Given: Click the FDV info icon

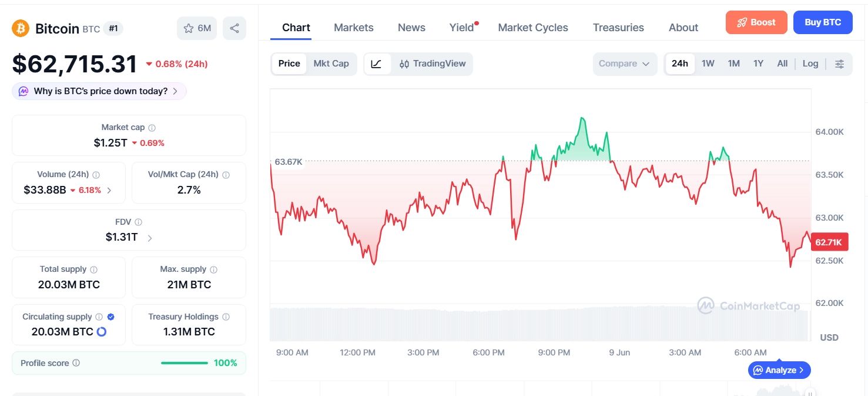Looking at the screenshot, I should pyautogui.click(x=139, y=222).
